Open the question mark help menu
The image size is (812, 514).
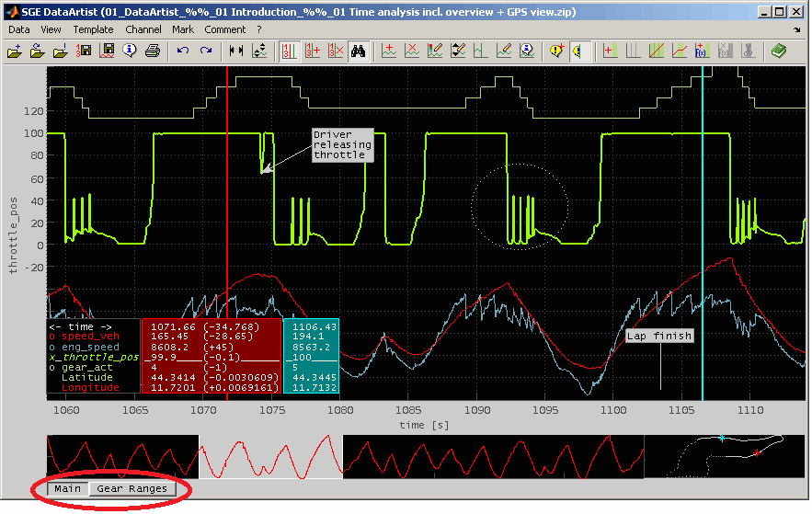[x=259, y=29]
